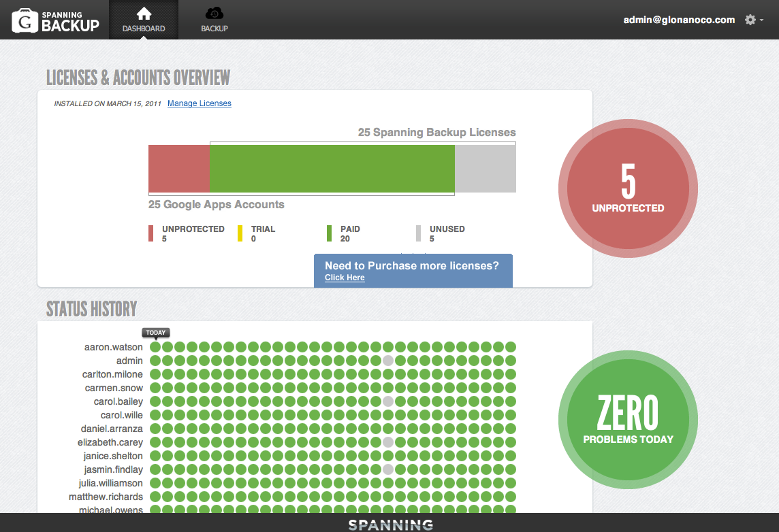The image size is (779, 532).
Task: Click aaron.watson's today status dot
Action: point(155,347)
